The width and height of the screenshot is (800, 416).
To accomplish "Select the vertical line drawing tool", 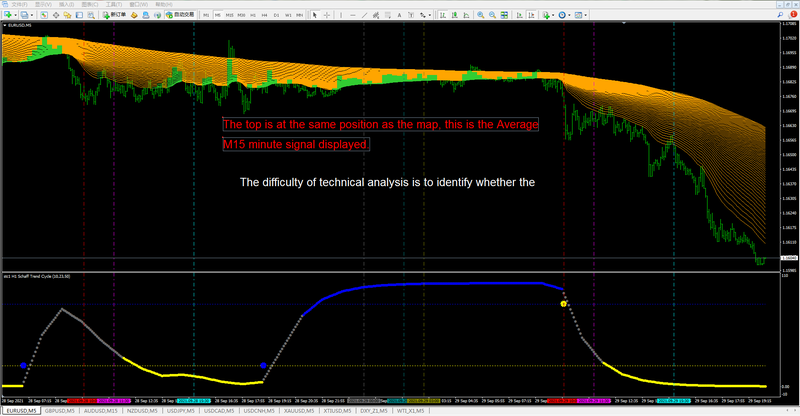I will [x=341, y=15].
